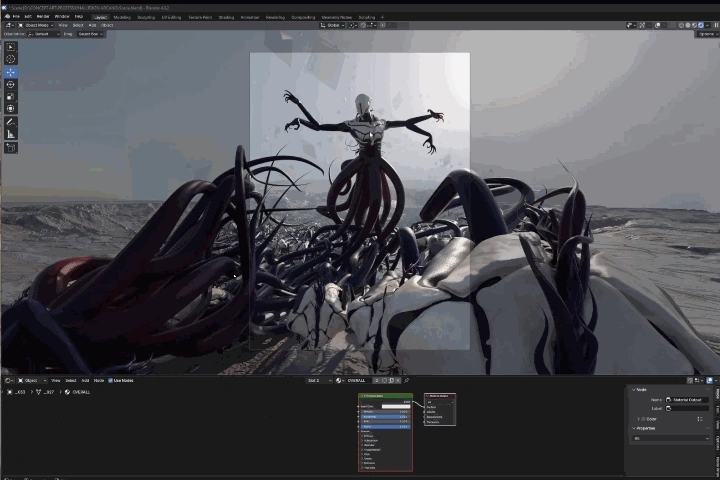This screenshot has height=480, width=720.
Task: Collapse the Node panel section
Action: (634, 390)
